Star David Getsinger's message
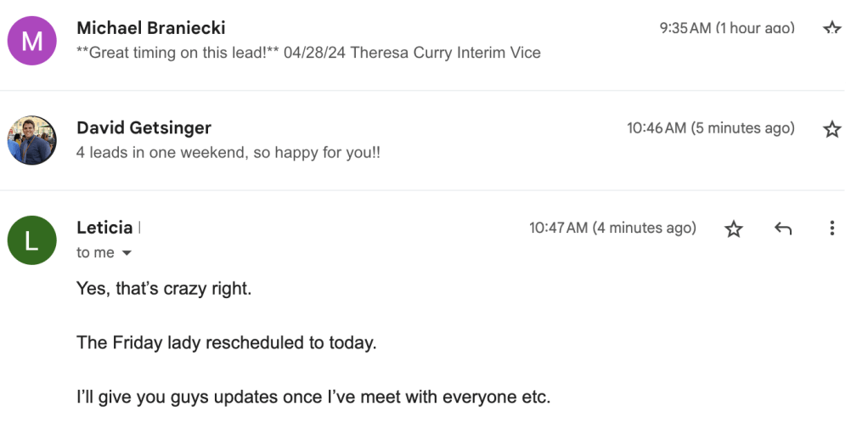This screenshot has height=446, width=868. (832, 129)
